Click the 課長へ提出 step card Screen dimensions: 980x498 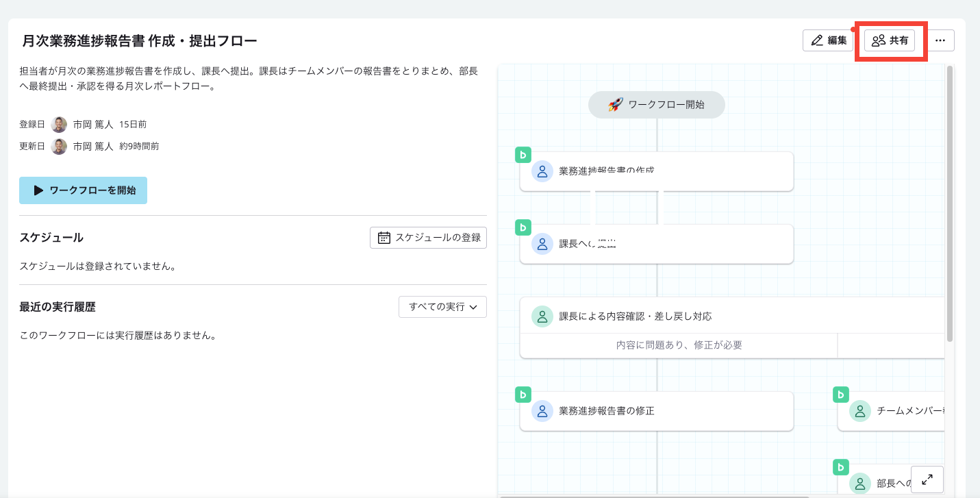(x=657, y=244)
